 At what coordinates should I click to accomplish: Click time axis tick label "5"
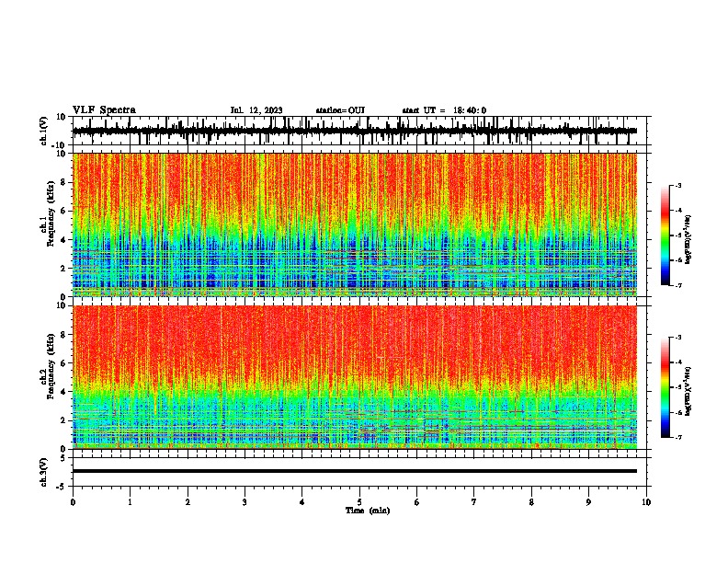(x=359, y=502)
